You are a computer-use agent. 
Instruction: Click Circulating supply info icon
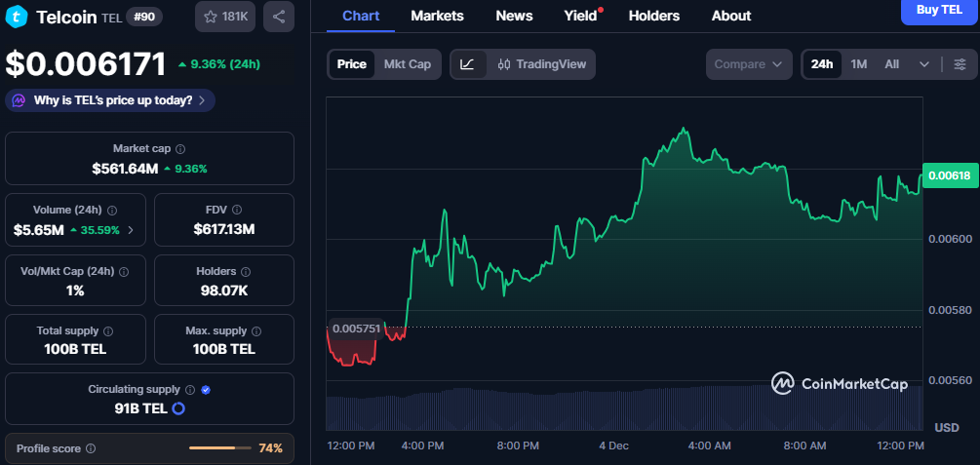click(189, 389)
